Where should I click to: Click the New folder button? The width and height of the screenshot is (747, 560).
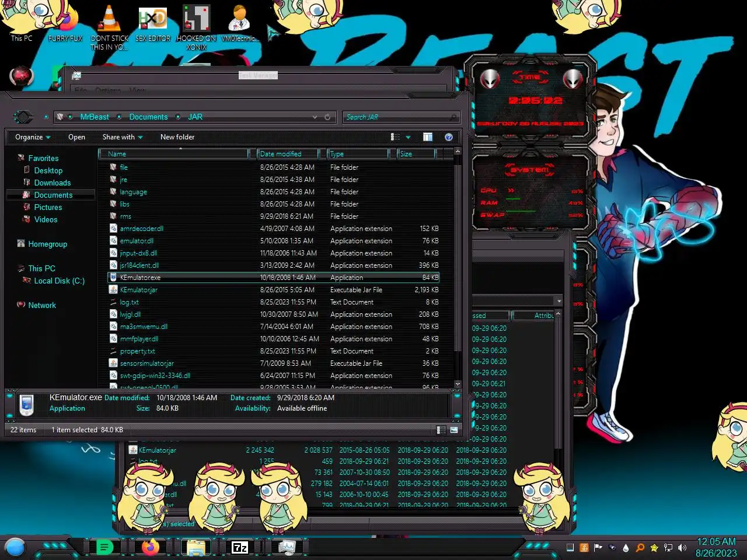pyautogui.click(x=177, y=137)
